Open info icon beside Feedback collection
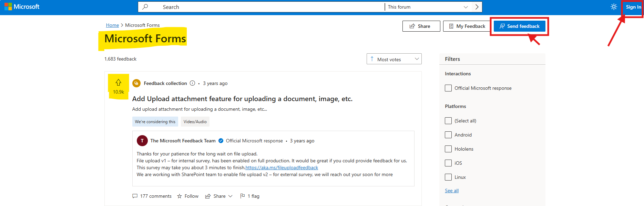 (192, 83)
